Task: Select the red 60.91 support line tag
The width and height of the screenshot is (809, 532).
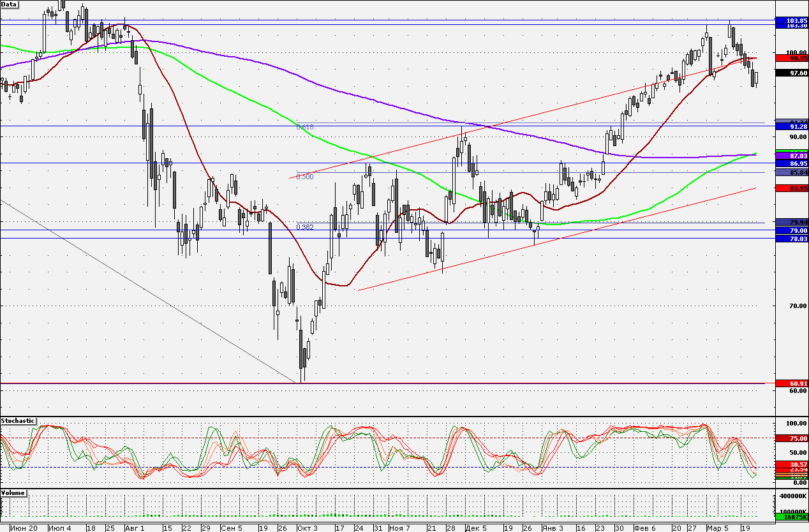Action: click(x=791, y=383)
